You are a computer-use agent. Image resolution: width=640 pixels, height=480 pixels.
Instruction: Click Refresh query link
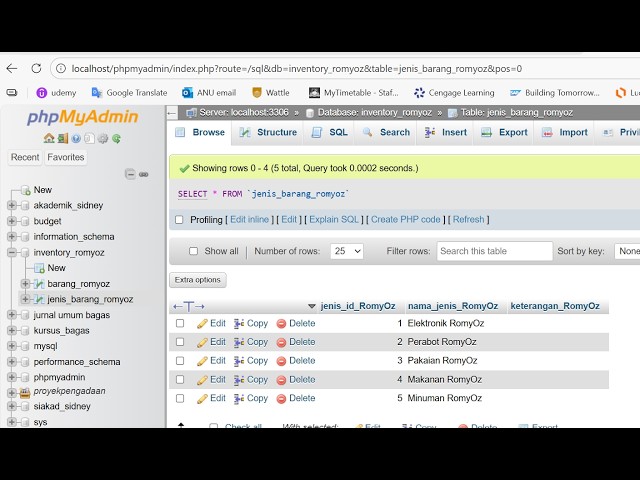click(468, 220)
